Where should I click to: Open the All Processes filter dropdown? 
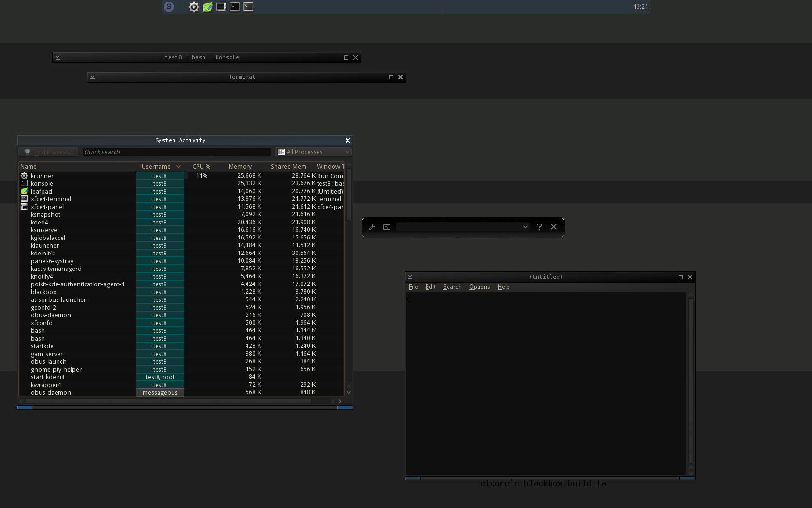coord(313,152)
